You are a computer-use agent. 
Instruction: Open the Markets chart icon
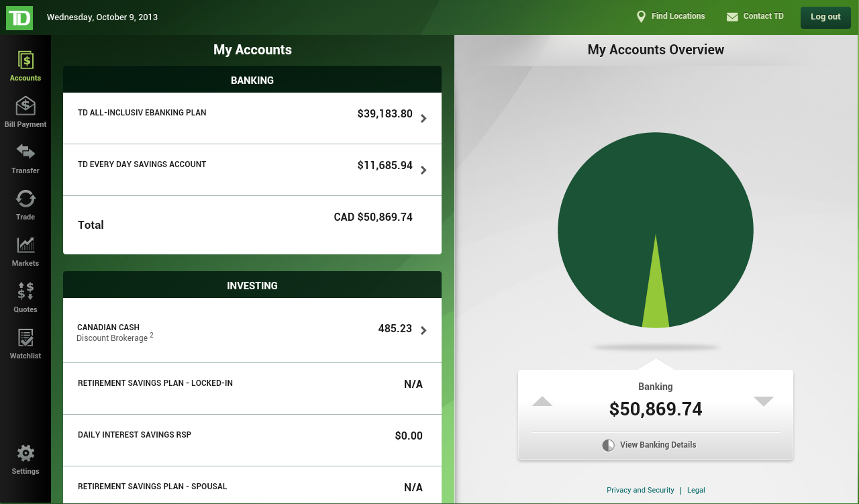tap(26, 245)
